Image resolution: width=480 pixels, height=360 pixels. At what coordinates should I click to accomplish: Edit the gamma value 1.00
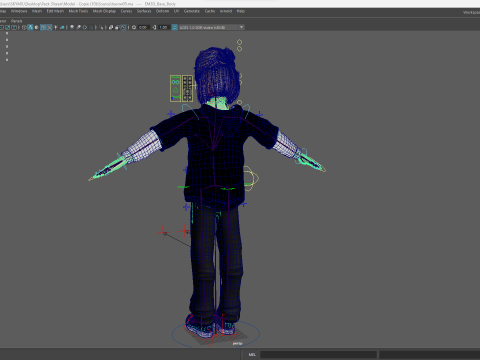[x=163, y=27]
